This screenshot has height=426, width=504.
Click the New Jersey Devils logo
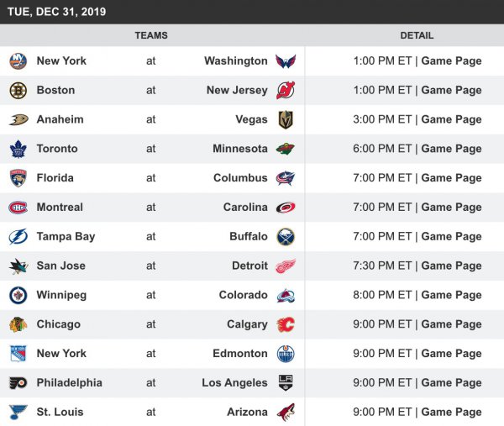[286, 91]
